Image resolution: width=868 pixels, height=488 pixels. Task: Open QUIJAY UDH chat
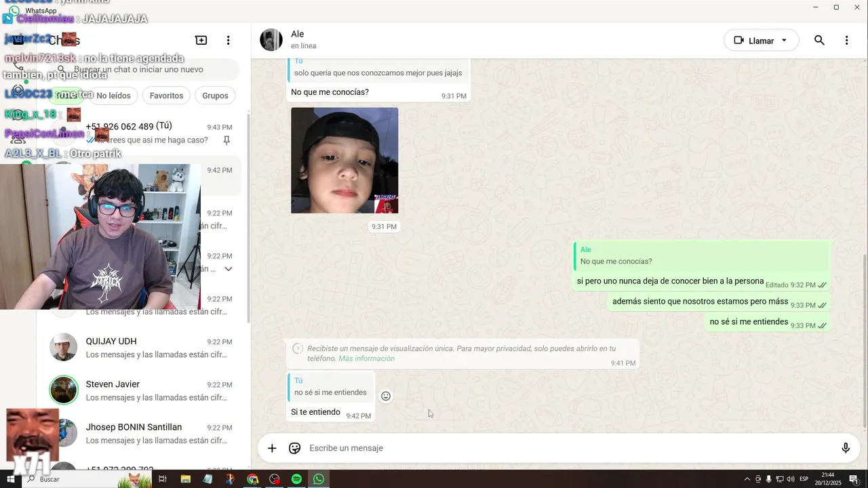coord(145,348)
